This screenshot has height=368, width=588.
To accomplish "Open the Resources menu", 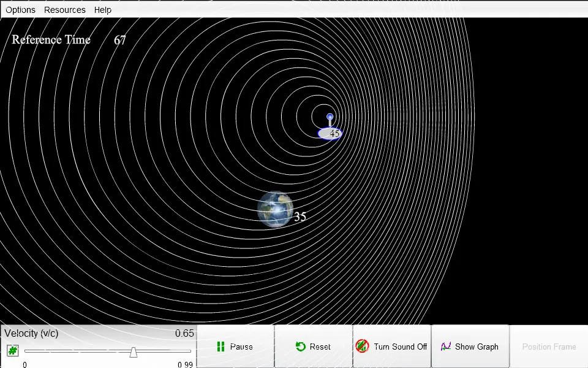I will coord(64,10).
